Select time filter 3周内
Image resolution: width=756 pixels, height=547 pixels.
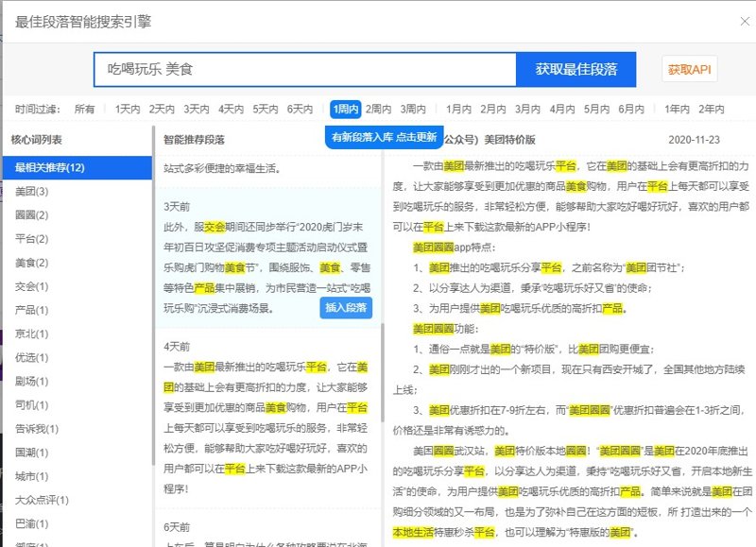pyautogui.click(x=413, y=109)
